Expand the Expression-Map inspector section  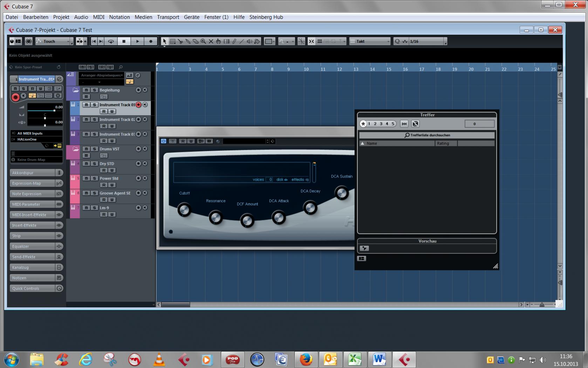36,183
